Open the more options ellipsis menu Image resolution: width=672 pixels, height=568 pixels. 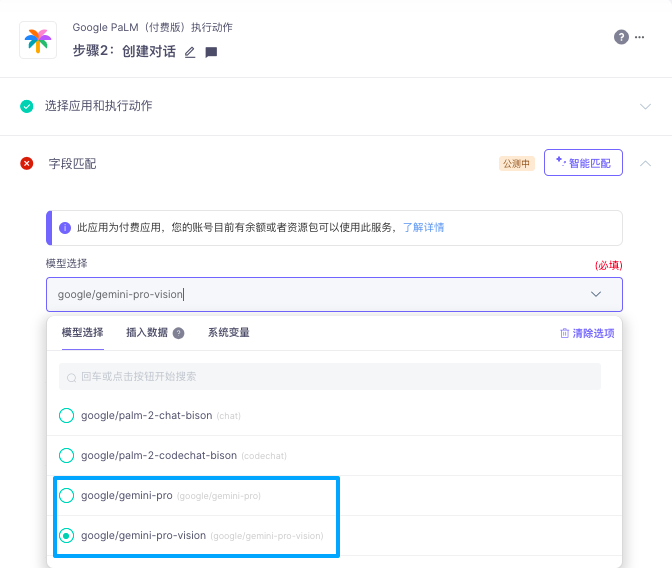pos(639,37)
